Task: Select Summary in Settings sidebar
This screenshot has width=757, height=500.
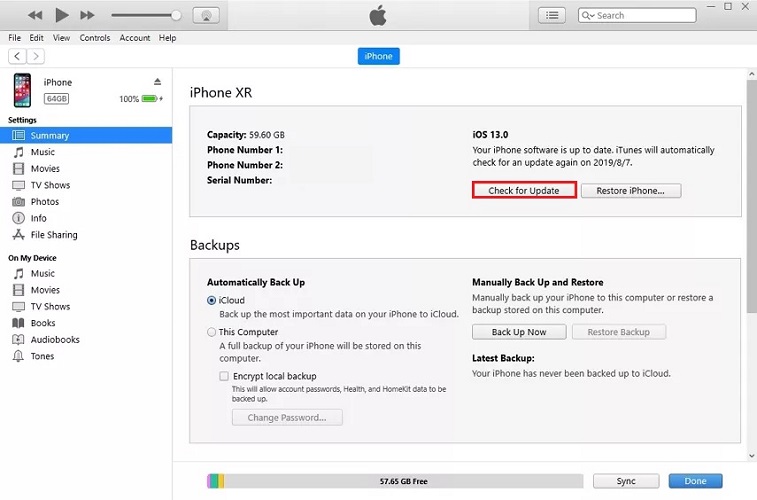Action: pyautogui.click(x=86, y=136)
